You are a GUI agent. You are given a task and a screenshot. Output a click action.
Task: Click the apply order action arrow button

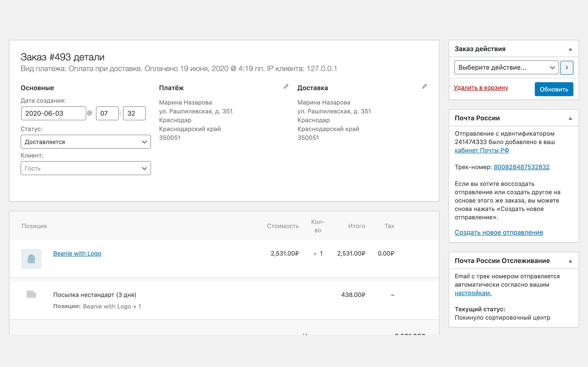click(x=567, y=68)
